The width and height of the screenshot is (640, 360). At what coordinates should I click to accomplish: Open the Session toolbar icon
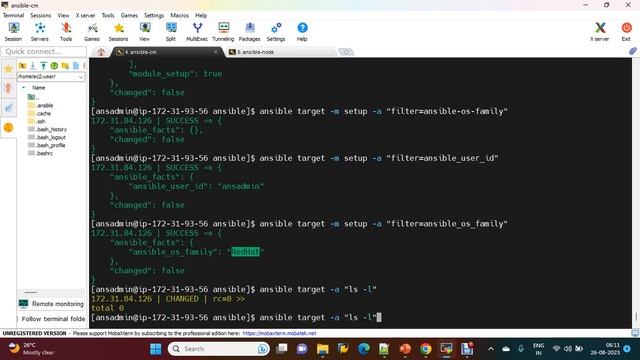click(x=13, y=31)
